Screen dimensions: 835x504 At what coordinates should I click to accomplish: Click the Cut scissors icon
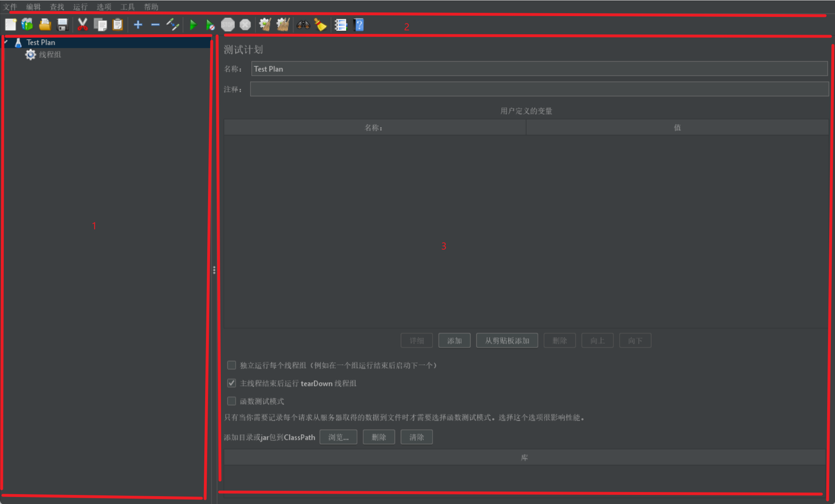coord(83,25)
